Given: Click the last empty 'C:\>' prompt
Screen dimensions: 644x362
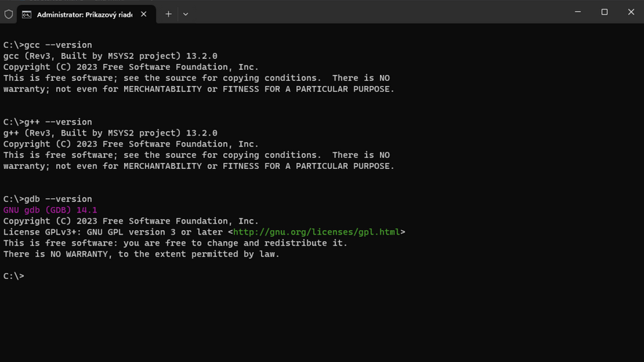Looking at the screenshot, I should (14, 276).
